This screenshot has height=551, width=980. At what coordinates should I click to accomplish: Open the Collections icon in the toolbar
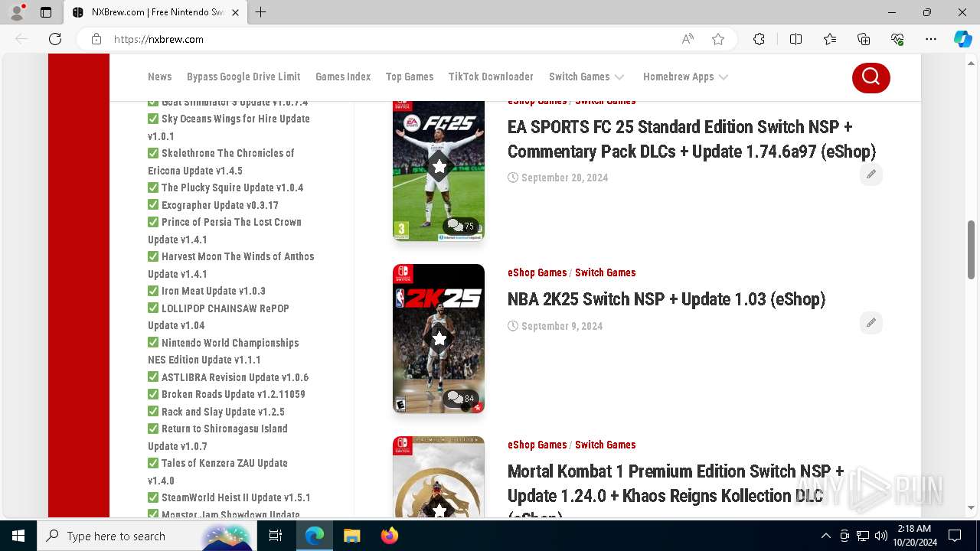[x=864, y=39]
